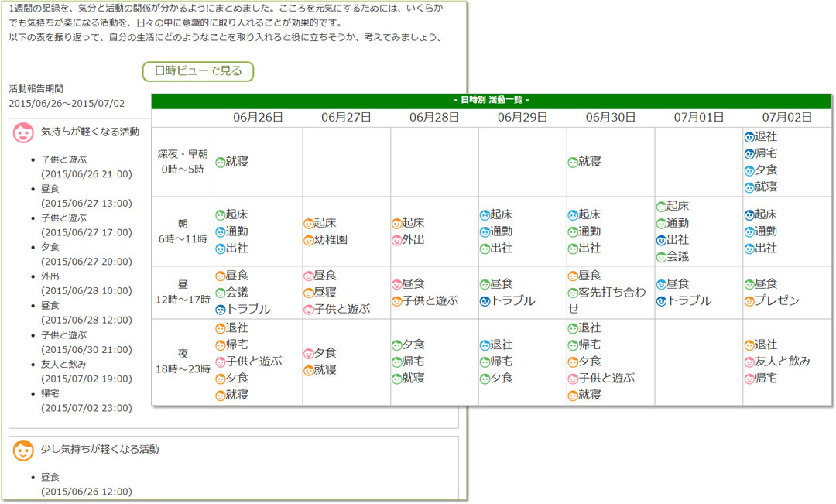
Task: Click the pink face icon next to 友人と飲み
Action: [x=749, y=362]
